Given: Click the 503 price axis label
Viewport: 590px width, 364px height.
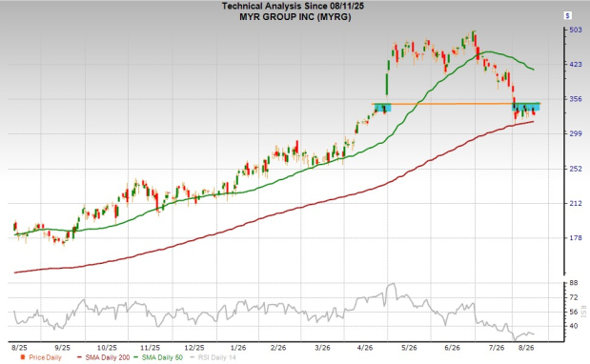Looking at the screenshot, I should (x=576, y=30).
